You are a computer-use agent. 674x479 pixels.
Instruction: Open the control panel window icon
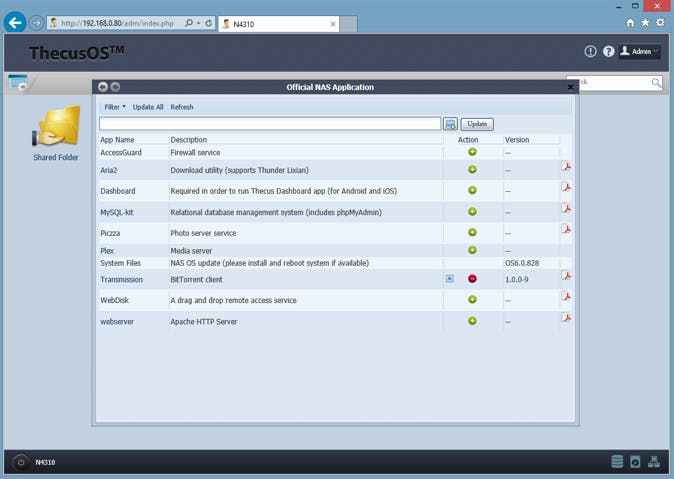18,82
